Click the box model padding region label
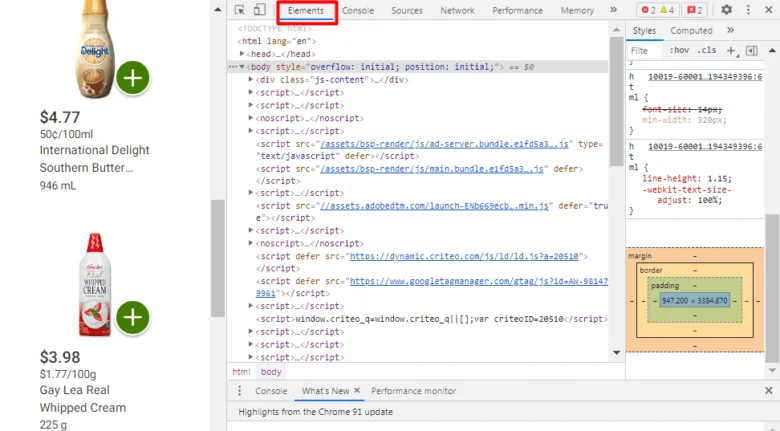780x431 pixels. pyautogui.click(x=665, y=286)
